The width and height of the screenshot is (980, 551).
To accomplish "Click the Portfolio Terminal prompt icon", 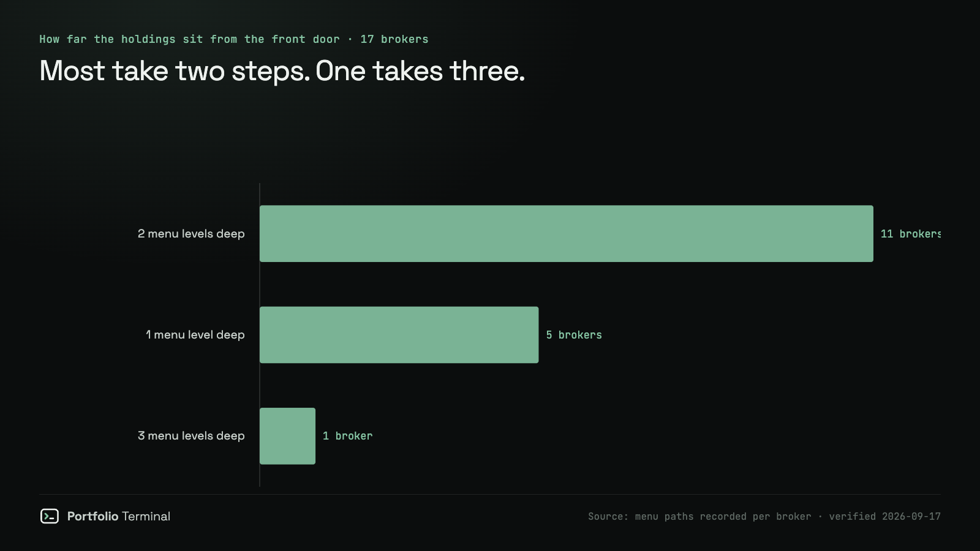I will tap(50, 516).
